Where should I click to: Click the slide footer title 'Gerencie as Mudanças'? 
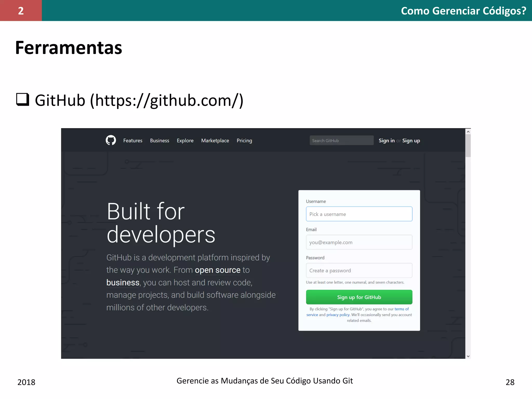point(265,381)
